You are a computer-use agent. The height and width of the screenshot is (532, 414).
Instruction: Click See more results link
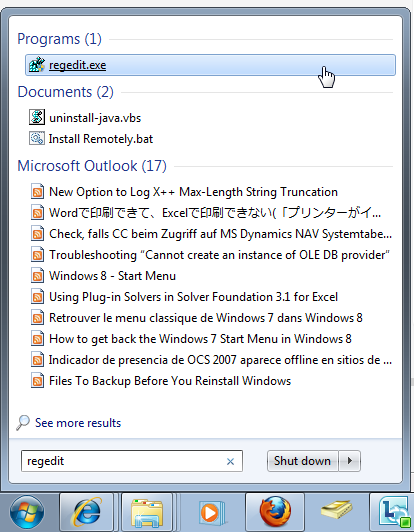78,423
